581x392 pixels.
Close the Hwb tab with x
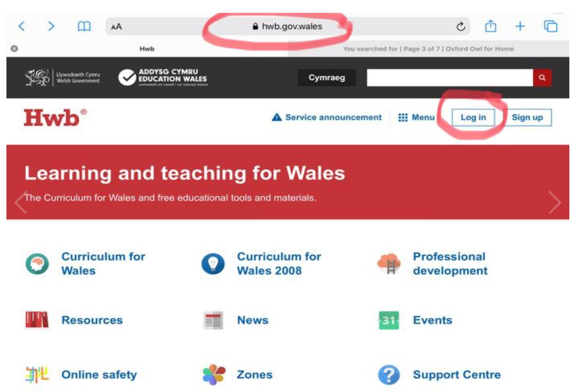14,49
